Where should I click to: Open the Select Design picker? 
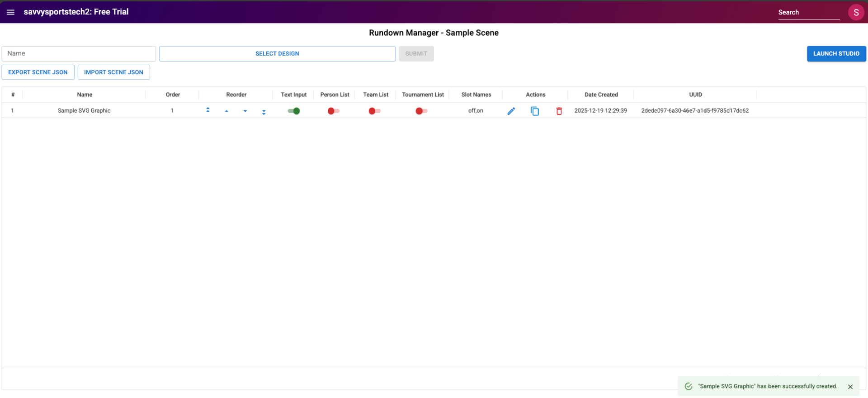click(x=277, y=54)
